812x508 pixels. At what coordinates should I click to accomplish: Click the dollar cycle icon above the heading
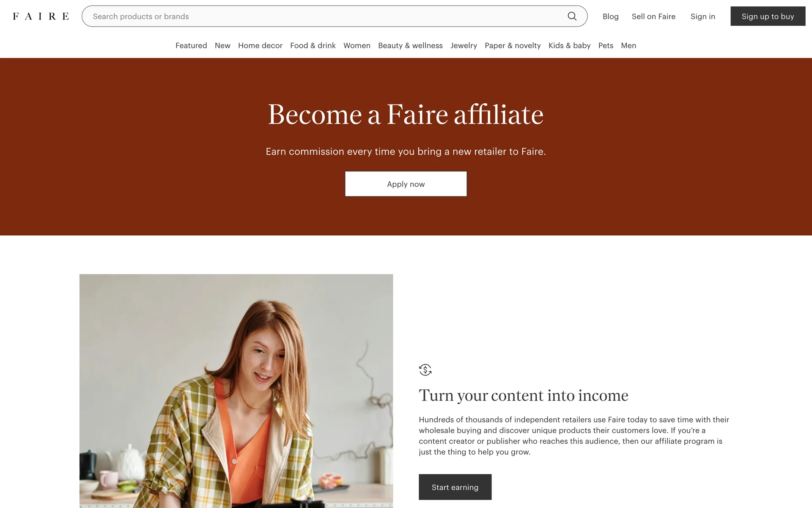[425, 370]
